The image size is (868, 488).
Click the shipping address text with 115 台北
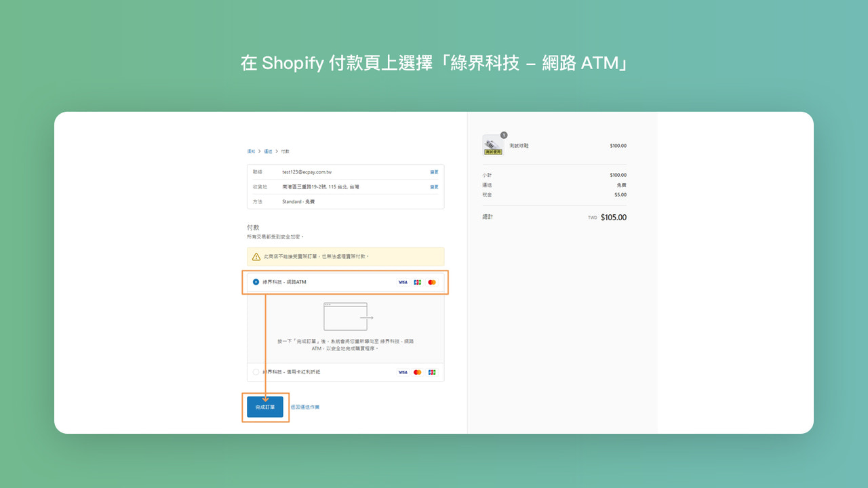(x=321, y=187)
